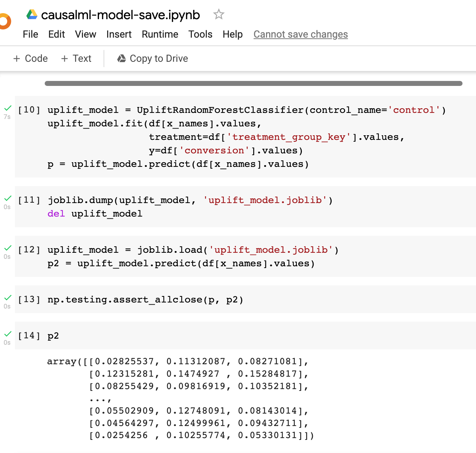The height and width of the screenshot is (453, 476).
Task: Click the Drive file type icon beside the notebook title
Action: coord(31,15)
